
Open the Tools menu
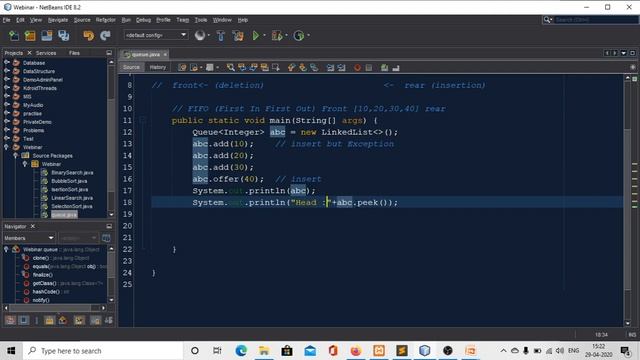click(x=201, y=20)
